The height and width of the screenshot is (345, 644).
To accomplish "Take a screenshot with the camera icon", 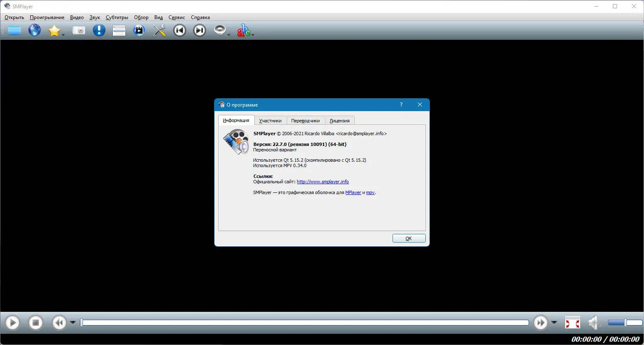I will [78, 30].
